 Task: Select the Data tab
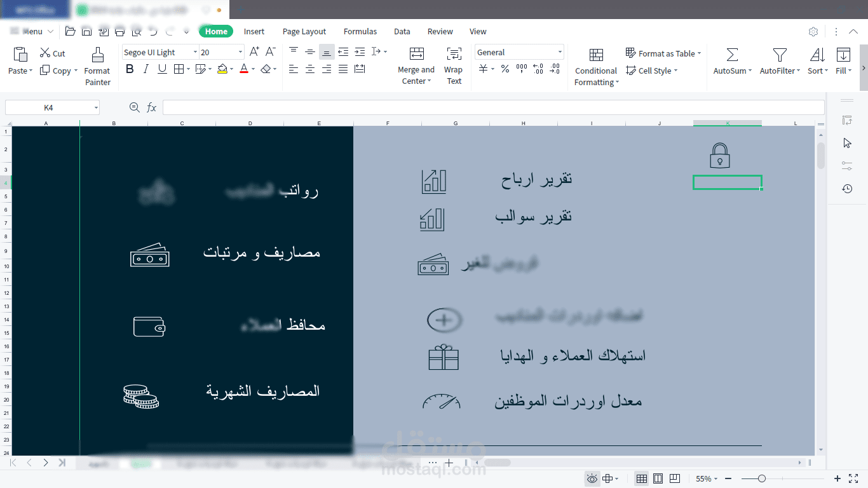[402, 31]
